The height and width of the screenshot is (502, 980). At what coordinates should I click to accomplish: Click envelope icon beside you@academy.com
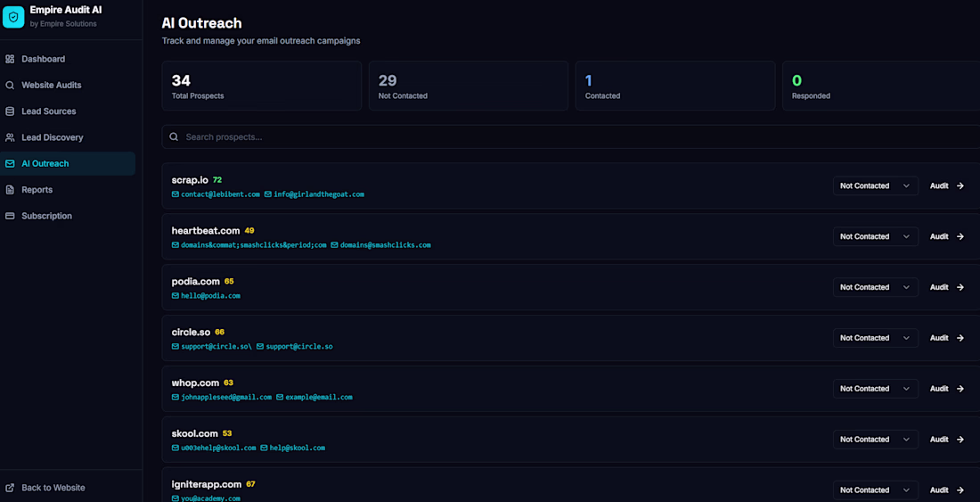click(175, 498)
